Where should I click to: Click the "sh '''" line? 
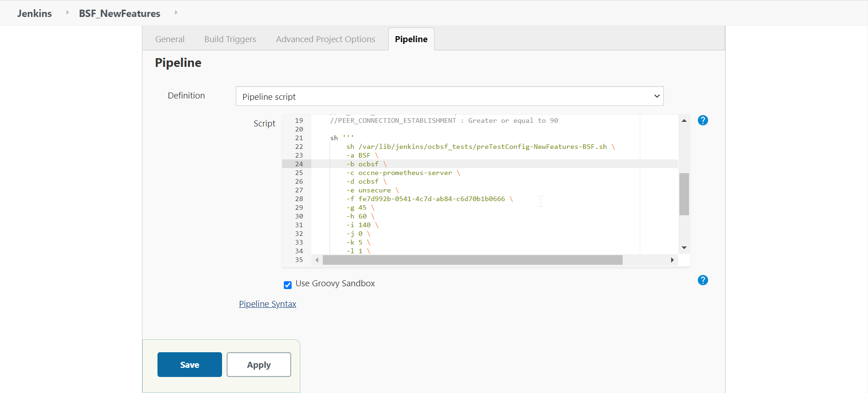coord(342,138)
